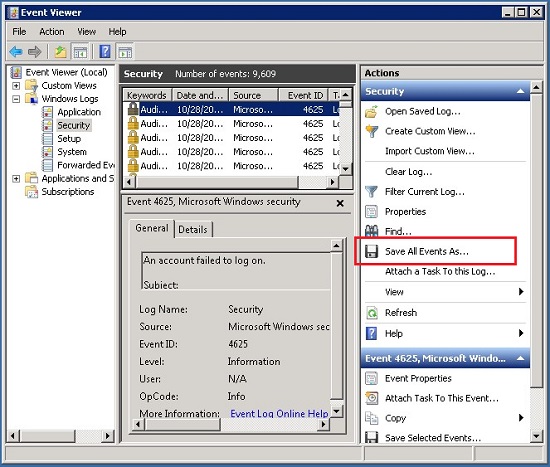Collapse the Security actions section header
Screen dimensions: 550x467
pos(521,91)
